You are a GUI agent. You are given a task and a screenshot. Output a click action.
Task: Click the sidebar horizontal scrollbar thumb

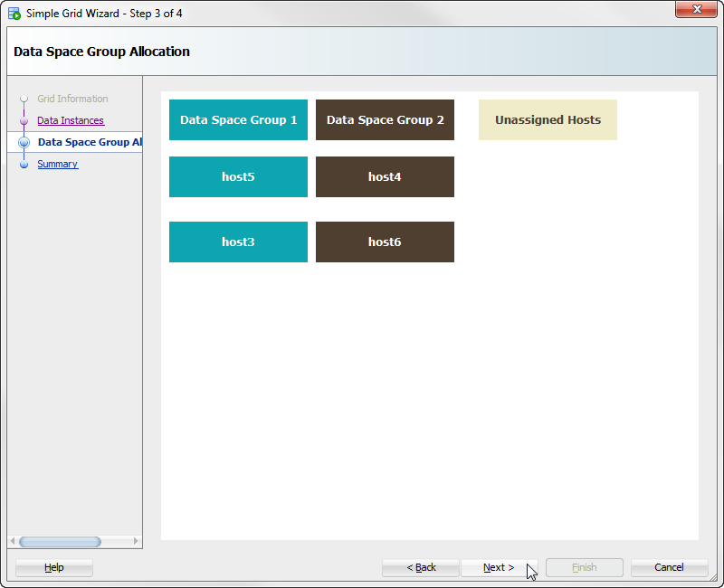[60, 541]
